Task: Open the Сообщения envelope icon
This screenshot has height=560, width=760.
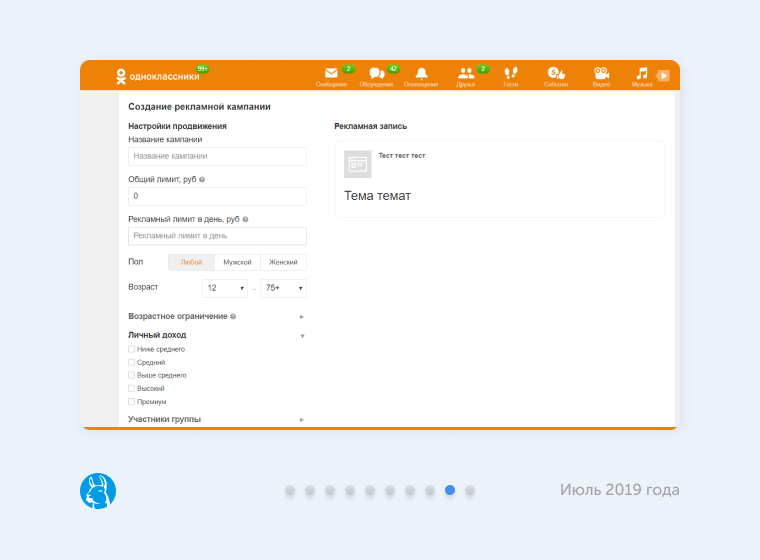Action: 331,74
